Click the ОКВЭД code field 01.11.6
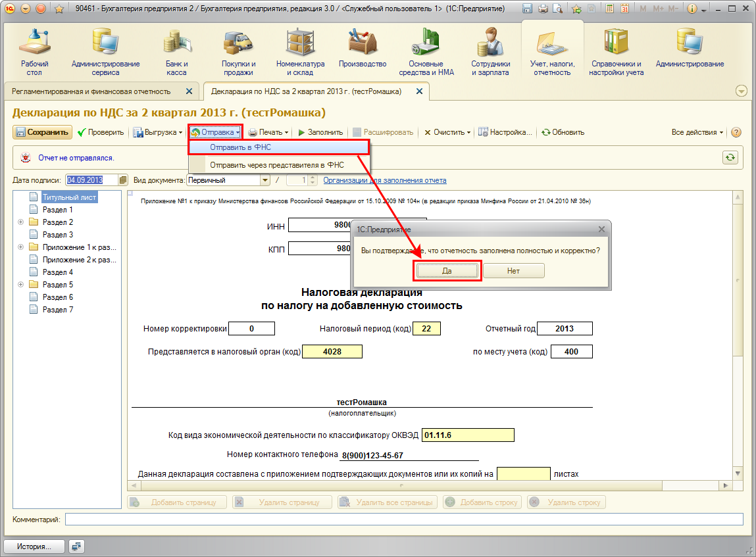The height and width of the screenshot is (557, 756). [468, 435]
